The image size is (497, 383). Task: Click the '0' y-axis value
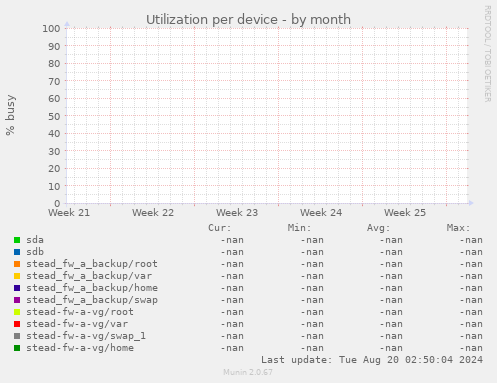click(x=57, y=203)
